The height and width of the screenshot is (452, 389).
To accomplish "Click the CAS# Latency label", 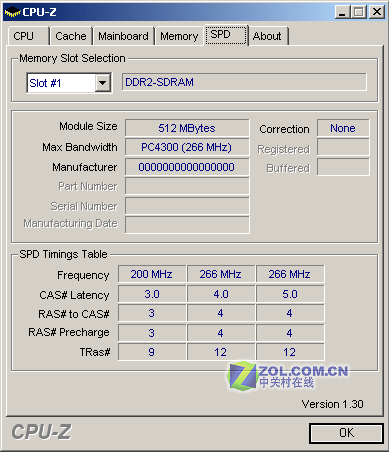I will [74, 295].
